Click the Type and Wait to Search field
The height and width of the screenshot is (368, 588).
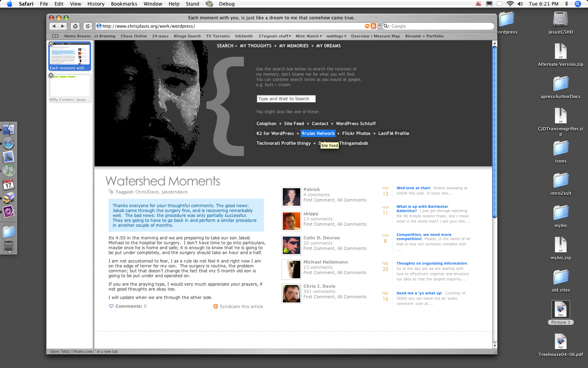[x=286, y=99]
